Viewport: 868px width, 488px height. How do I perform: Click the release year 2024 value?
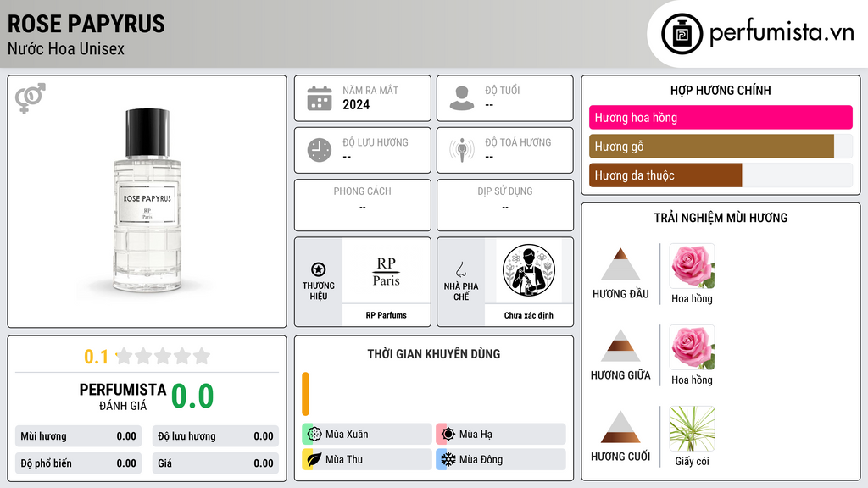pos(356,104)
